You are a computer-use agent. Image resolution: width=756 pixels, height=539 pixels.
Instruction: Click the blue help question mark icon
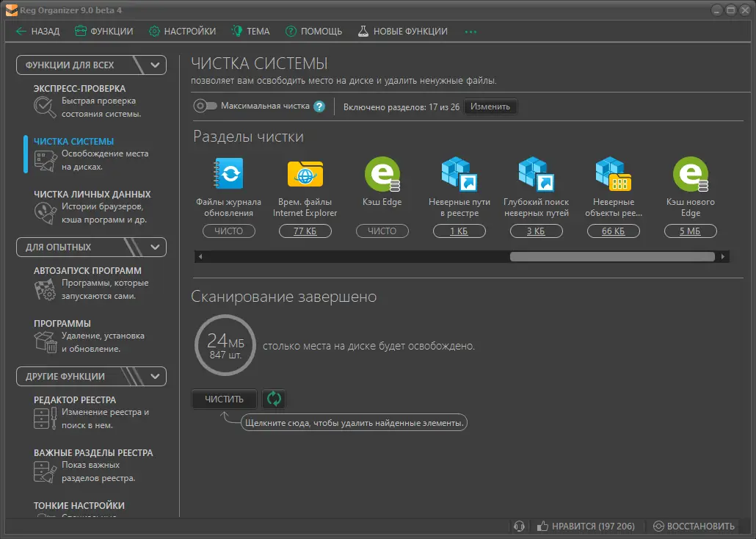[x=319, y=106]
